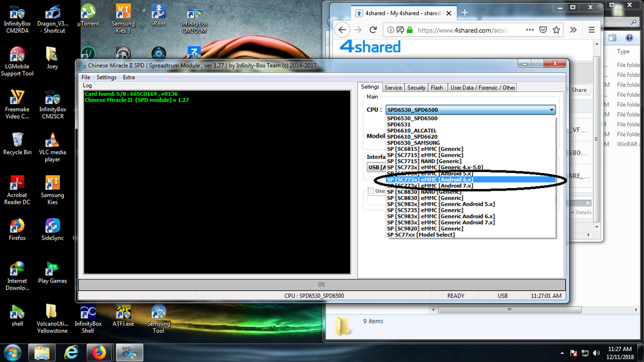This screenshot has width=644, height=362.
Task: Launch VLC media player from desktop
Action: 52,147
